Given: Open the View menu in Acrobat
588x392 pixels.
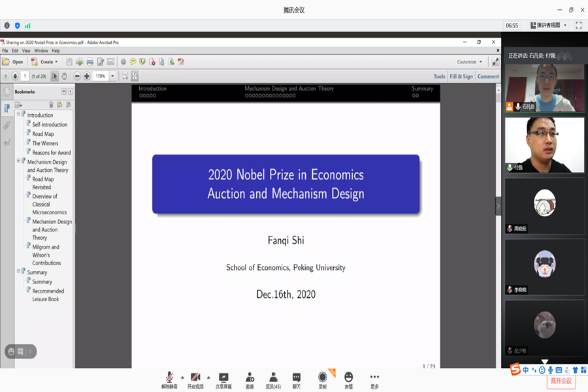Looking at the screenshot, I should (x=26, y=50).
